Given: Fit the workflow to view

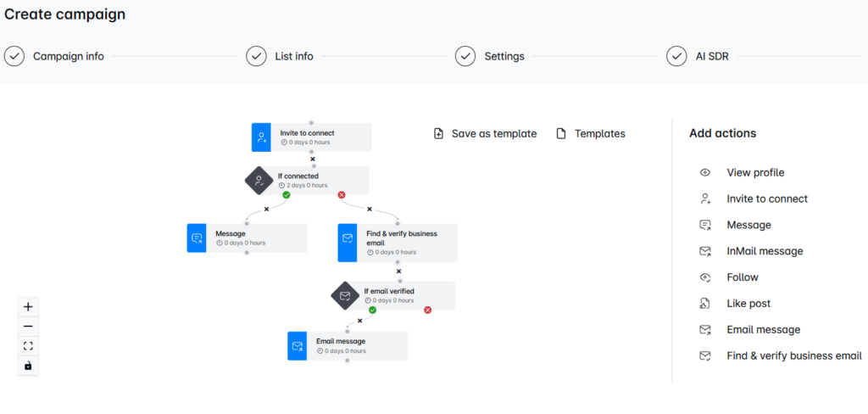Looking at the screenshot, I should click(x=28, y=346).
